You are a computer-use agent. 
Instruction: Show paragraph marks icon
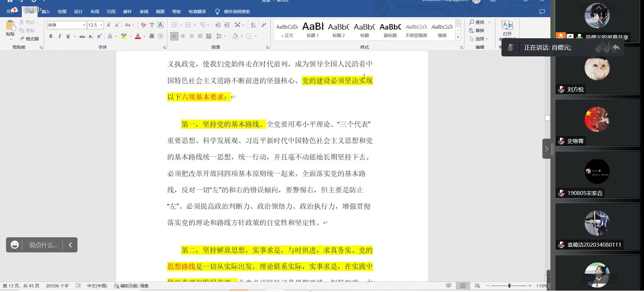pos(264,25)
